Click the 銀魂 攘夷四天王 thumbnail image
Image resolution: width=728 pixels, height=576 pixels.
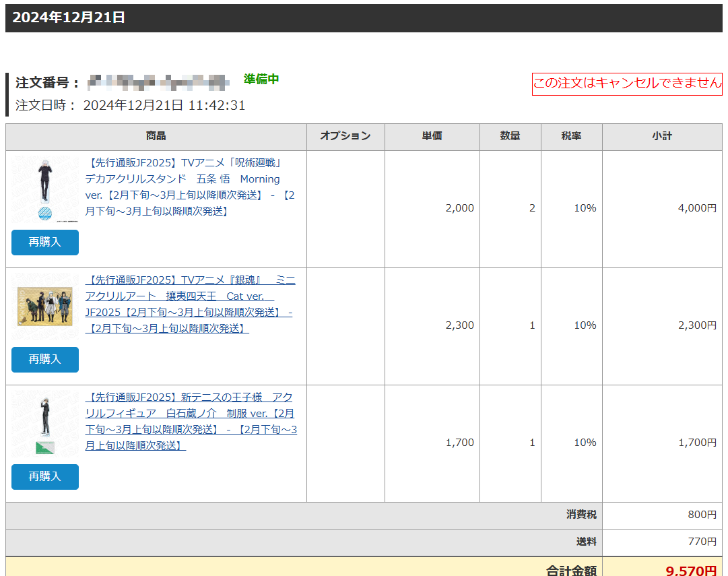click(45, 307)
